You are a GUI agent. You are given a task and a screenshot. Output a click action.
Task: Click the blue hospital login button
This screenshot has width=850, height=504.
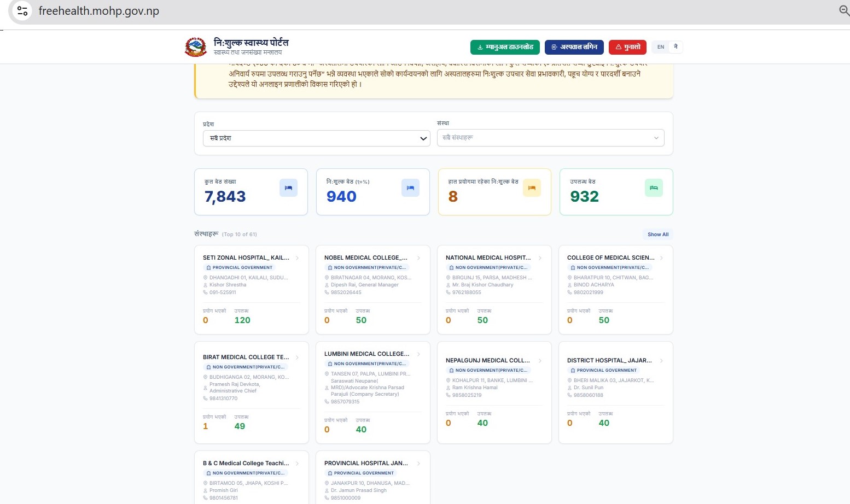574,47
